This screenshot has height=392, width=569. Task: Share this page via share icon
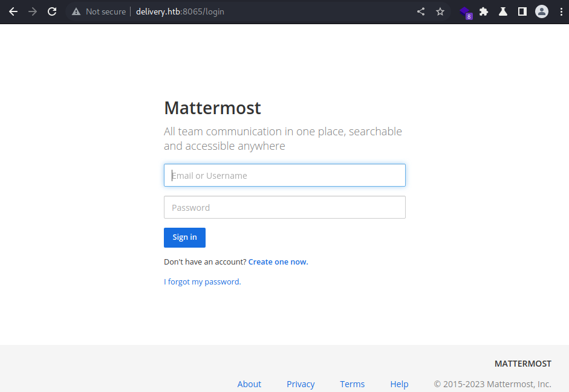(421, 11)
